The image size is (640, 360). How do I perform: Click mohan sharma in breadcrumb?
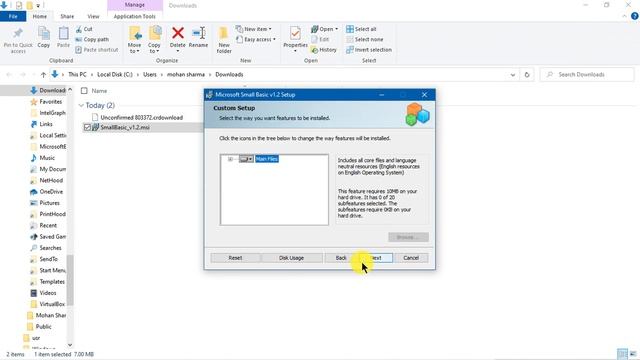[186, 75]
